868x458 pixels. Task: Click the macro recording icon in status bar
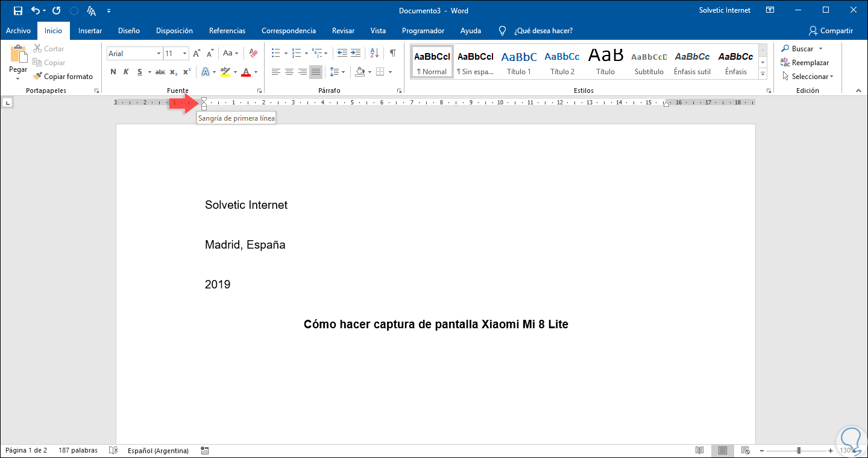pos(205,450)
